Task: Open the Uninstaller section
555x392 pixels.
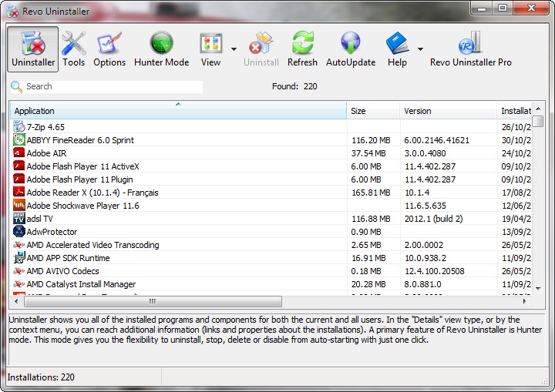Action: tap(33, 49)
